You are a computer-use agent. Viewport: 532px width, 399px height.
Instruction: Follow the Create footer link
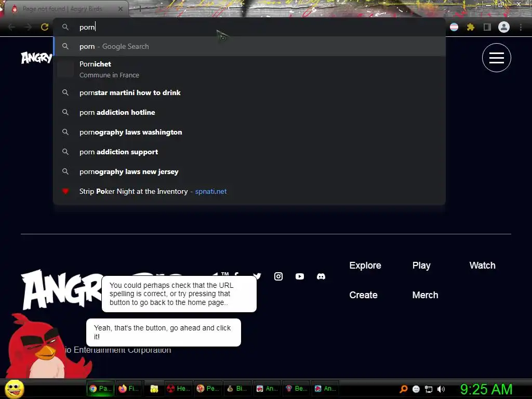pos(363,295)
